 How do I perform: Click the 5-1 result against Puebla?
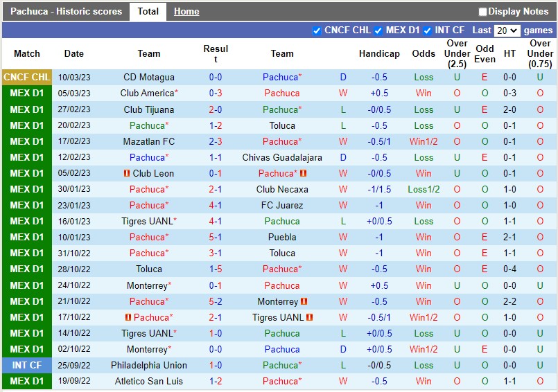[216, 238]
